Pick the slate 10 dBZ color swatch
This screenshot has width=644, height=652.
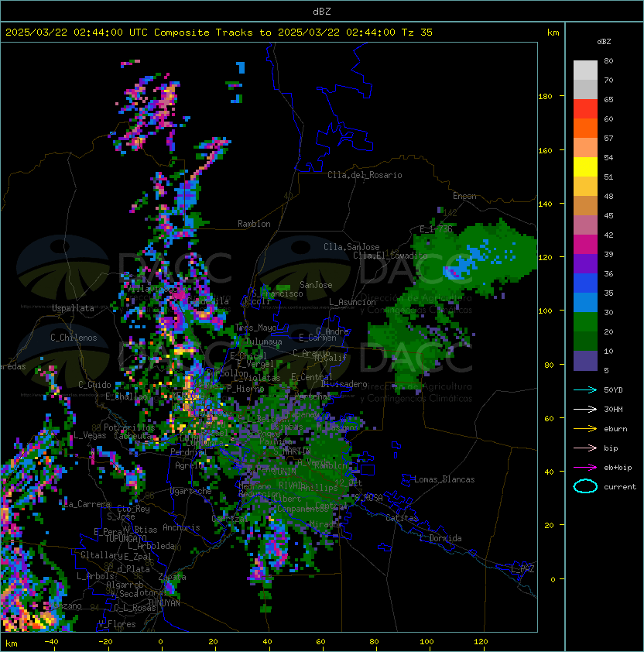click(x=585, y=361)
